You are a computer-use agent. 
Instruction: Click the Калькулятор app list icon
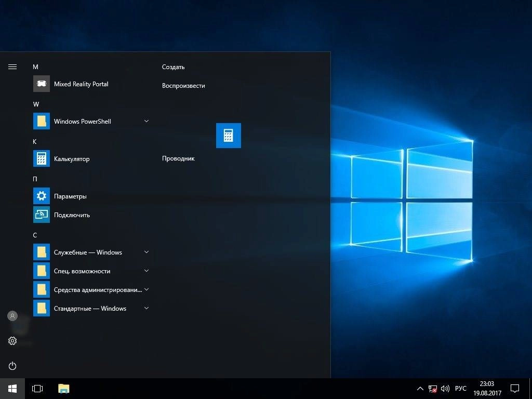point(42,158)
